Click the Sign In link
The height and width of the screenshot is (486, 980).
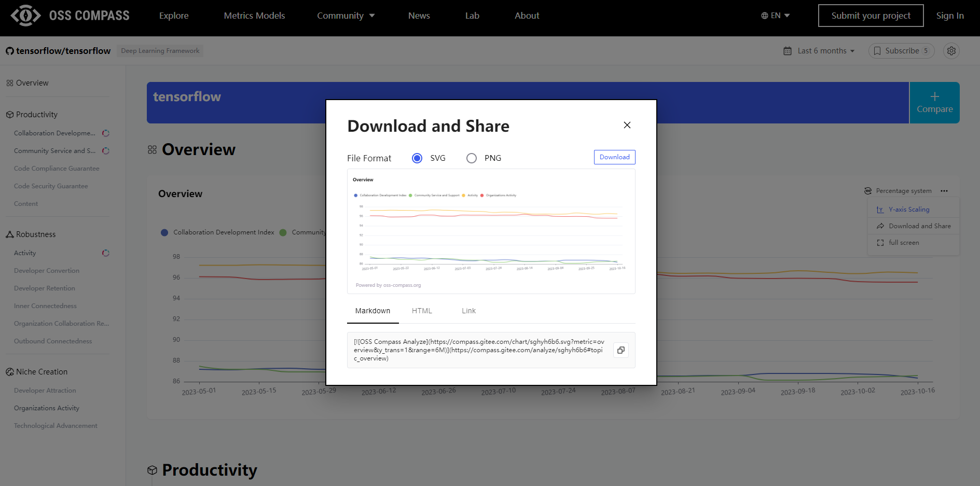tap(950, 16)
